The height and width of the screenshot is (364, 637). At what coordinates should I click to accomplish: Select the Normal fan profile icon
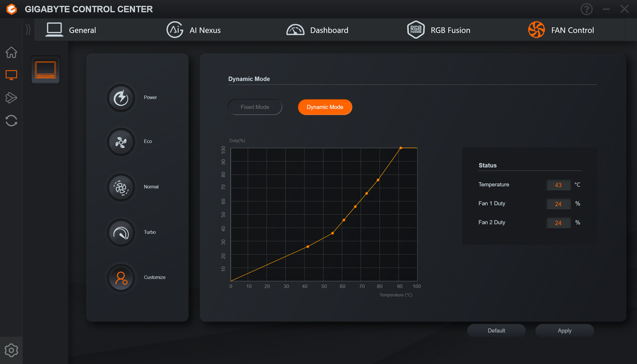121,187
